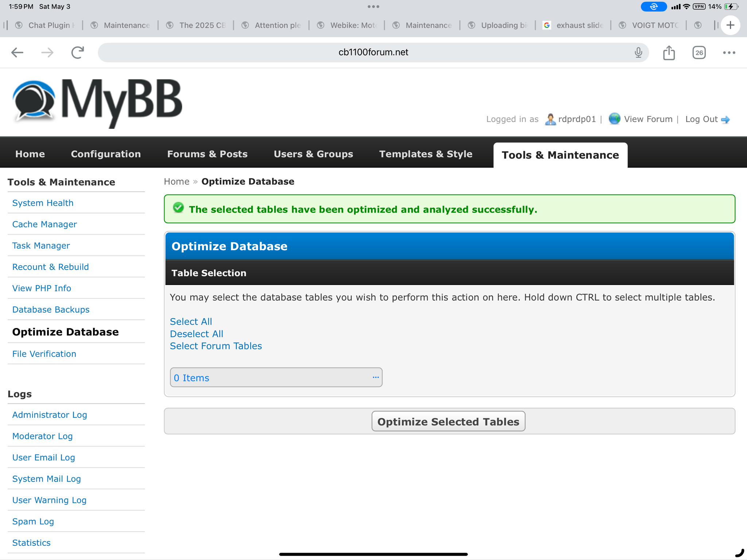The image size is (747, 560).
Task: Click the globe icon beside View Forum
Action: 614,119
